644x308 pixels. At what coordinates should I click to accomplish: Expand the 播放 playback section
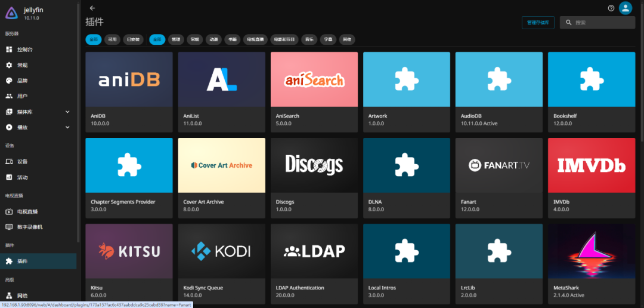point(38,128)
